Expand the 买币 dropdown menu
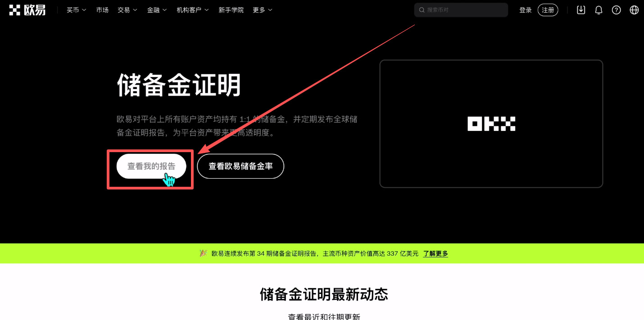644x320 pixels. pos(76,9)
